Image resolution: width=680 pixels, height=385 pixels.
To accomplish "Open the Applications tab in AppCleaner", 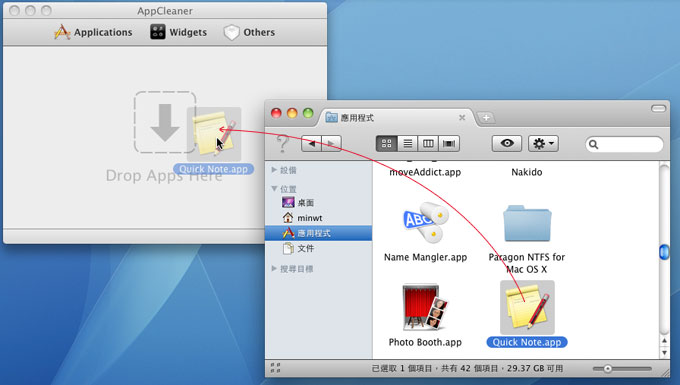I will pyautogui.click(x=93, y=32).
